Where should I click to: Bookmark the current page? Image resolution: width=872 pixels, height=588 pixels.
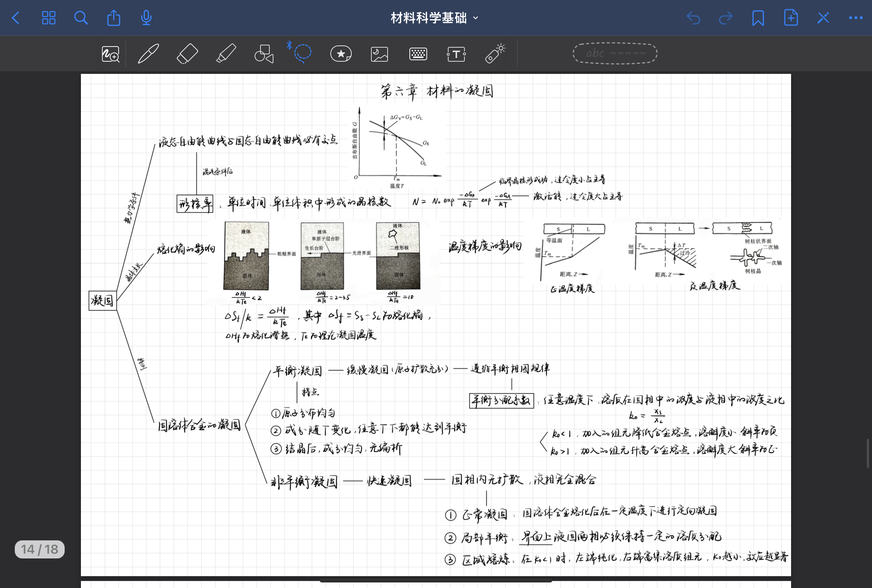pos(758,18)
